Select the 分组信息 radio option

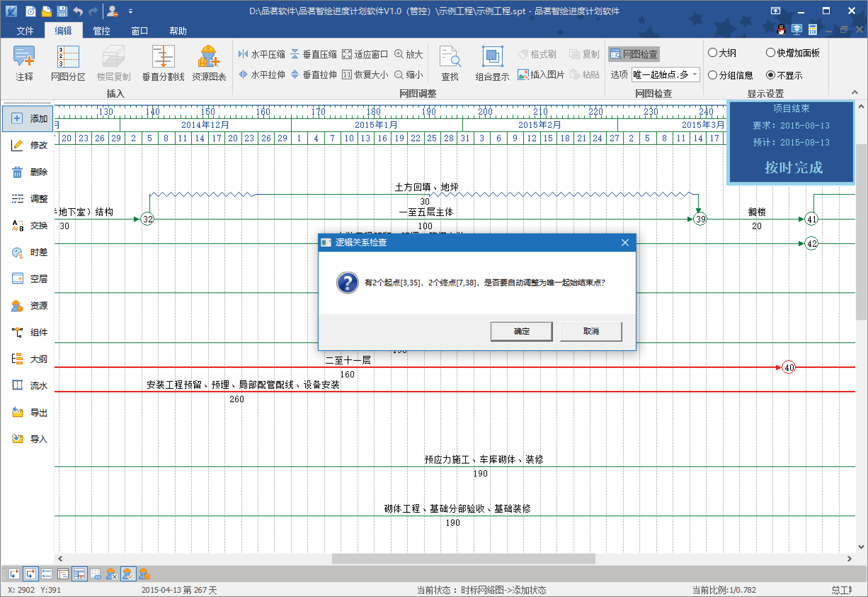(713, 75)
